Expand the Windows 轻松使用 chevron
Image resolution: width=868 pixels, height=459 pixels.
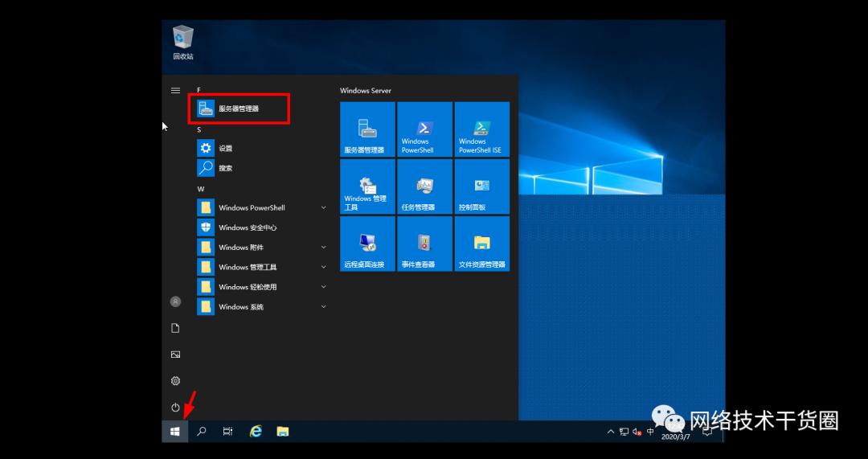pos(323,287)
